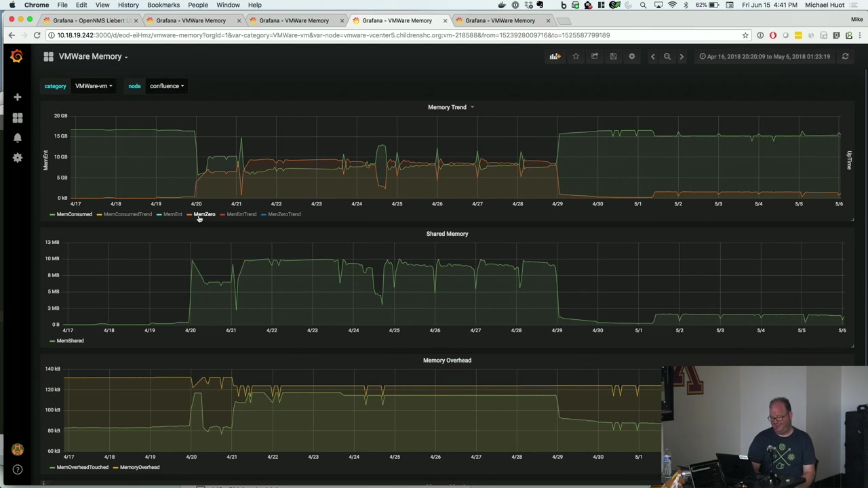Open the Memory Overhead panel title menu
The height and width of the screenshot is (488, 868).
click(447, 361)
